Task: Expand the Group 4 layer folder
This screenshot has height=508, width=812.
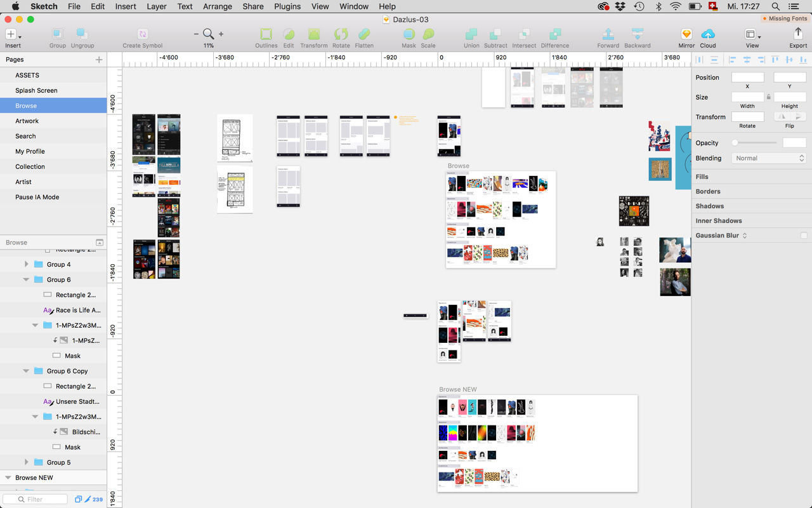Action: click(26, 265)
